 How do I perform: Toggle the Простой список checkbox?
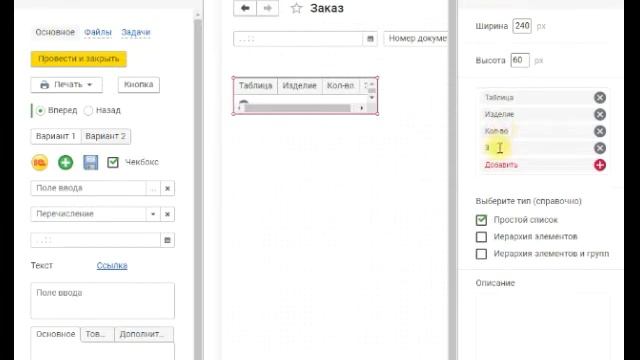point(481,220)
